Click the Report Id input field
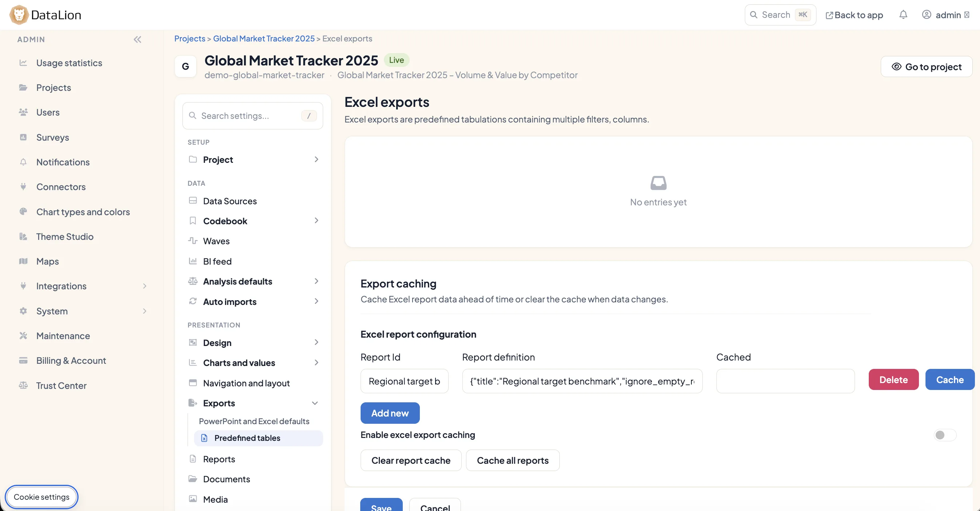 click(x=405, y=381)
